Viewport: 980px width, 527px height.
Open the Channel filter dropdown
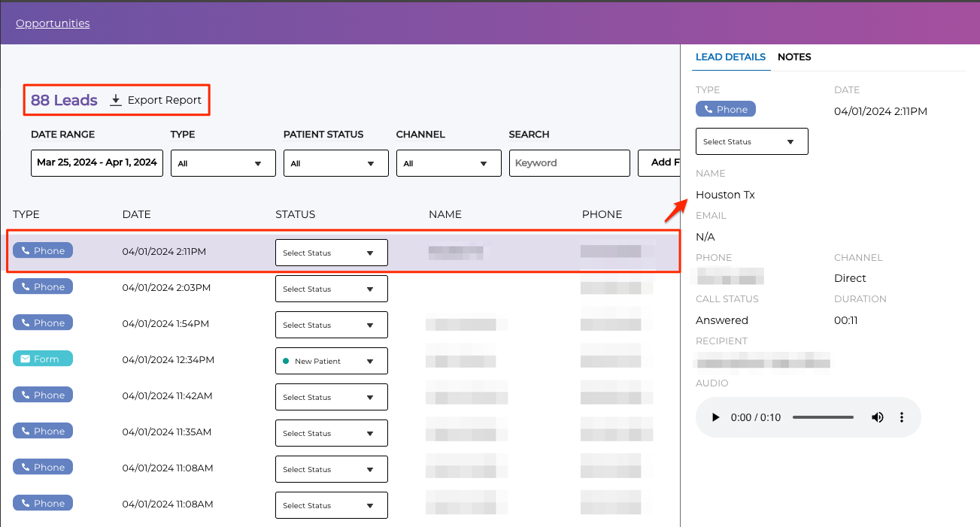pos(448,163)
